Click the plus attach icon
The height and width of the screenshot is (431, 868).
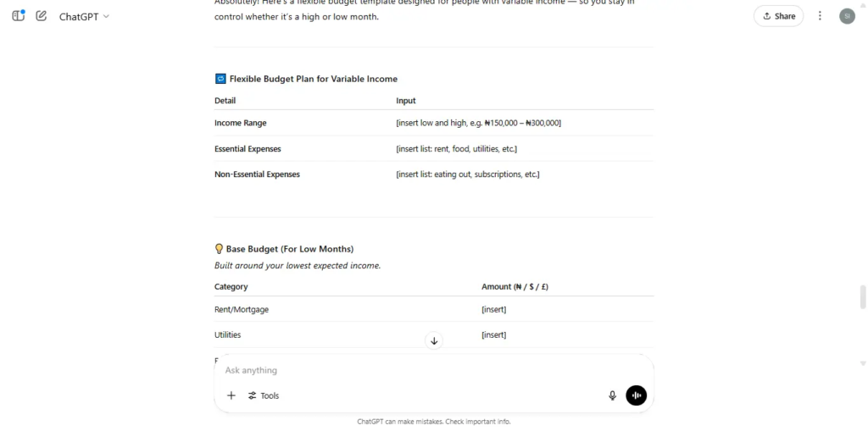231,395
